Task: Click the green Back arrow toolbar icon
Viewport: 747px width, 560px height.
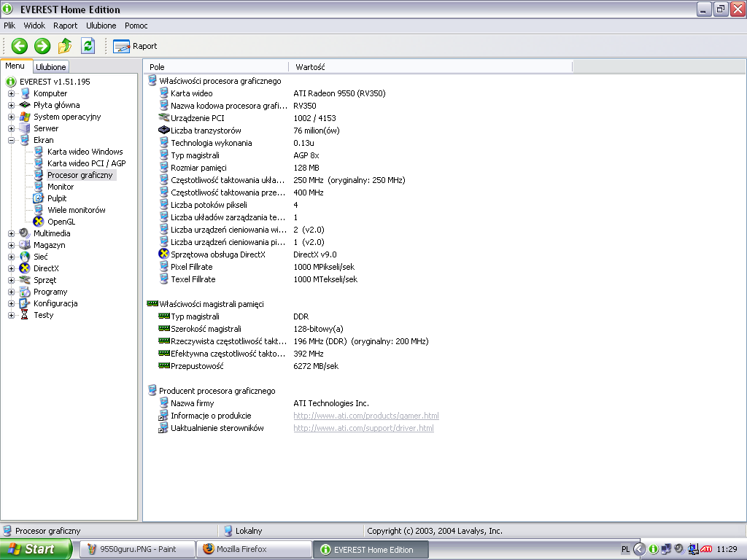Action: (x=20, y=46)
